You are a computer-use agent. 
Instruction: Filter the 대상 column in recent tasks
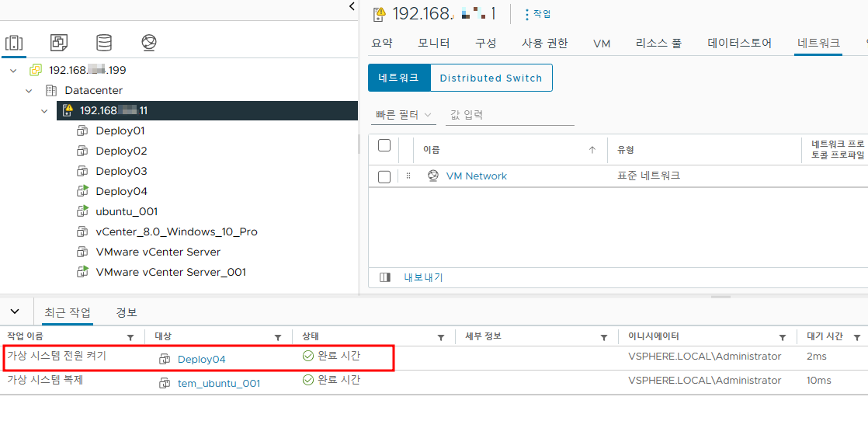pos(278,337)
